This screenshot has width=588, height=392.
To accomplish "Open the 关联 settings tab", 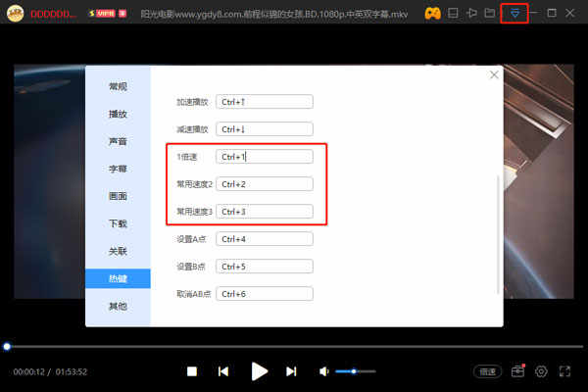I will (118, 251).
